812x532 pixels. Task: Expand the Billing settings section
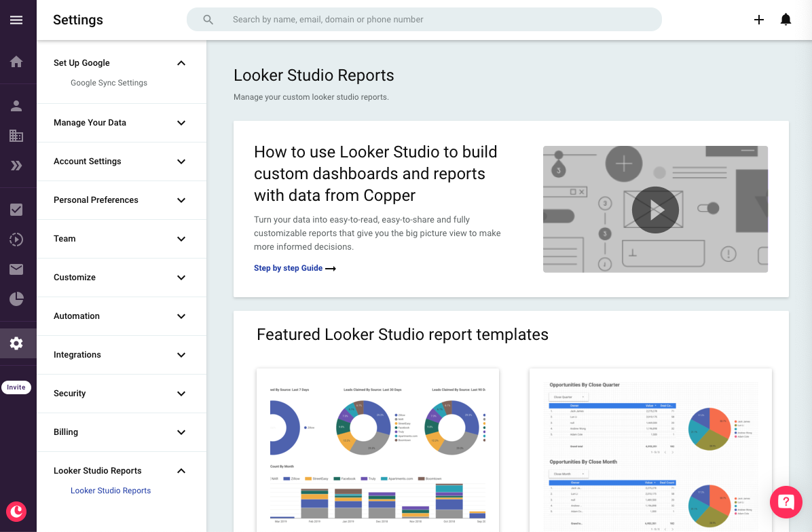tap(122, 432)
